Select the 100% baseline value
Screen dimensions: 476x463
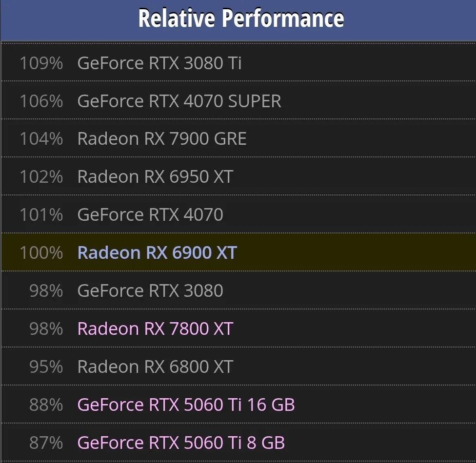tap(41, 252)
